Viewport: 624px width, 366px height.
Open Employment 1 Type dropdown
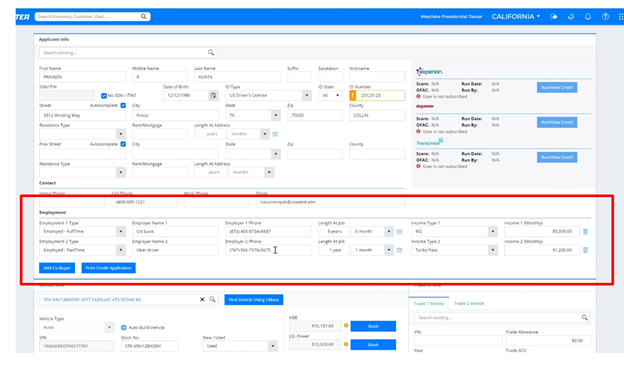[121, 232]
